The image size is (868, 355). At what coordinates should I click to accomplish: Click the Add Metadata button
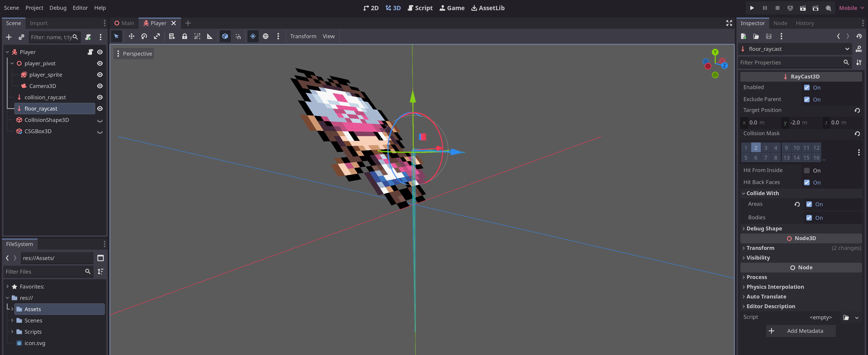tap(801, 331)
